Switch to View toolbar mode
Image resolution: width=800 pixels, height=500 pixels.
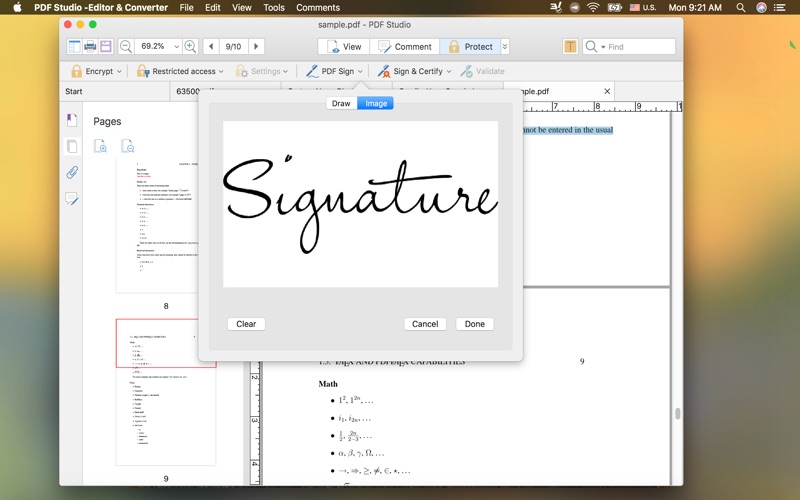tap(344, 46)
